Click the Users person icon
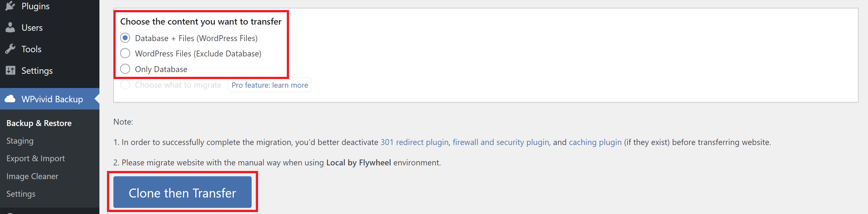Image resolution: width=868 pixels, height=214 pixels. pos(10,27)
